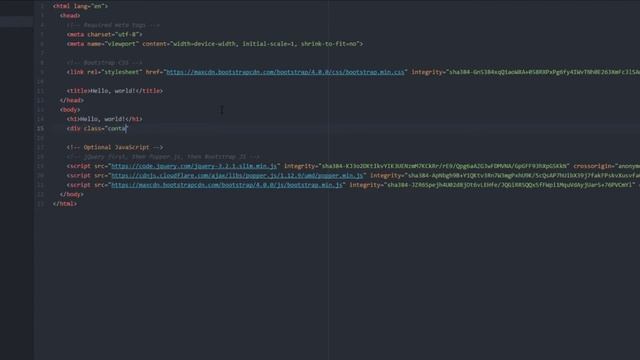Screen dimensions: 640x360
Task: Click the jQuery first, then Popper.js comment
Action: (x=163, y=156)
